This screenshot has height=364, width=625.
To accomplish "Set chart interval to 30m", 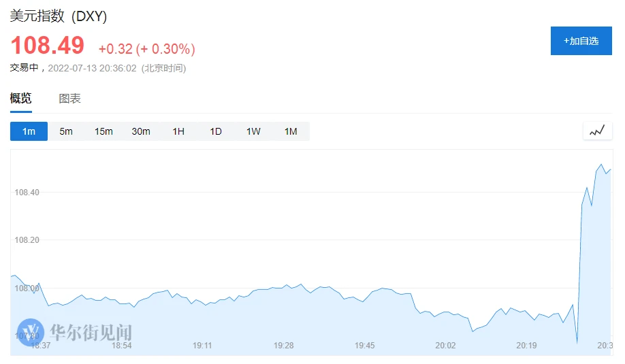I will tap(141, 131).
